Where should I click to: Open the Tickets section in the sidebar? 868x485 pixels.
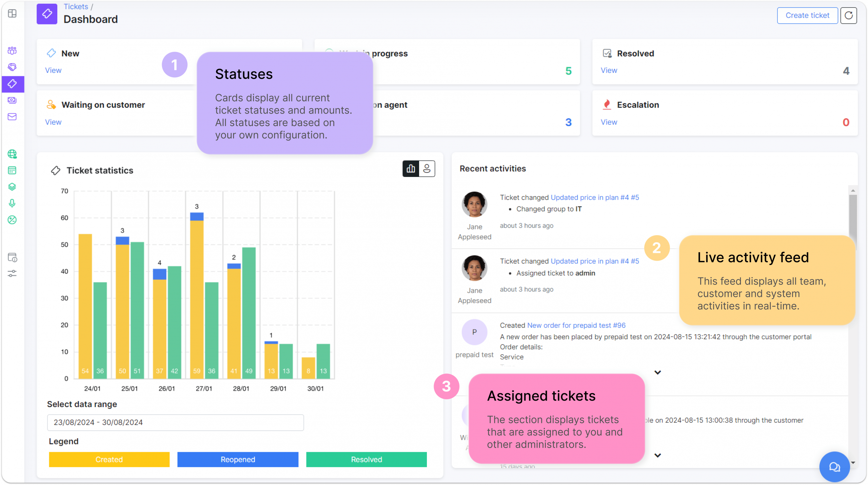(x=12, y=84)
